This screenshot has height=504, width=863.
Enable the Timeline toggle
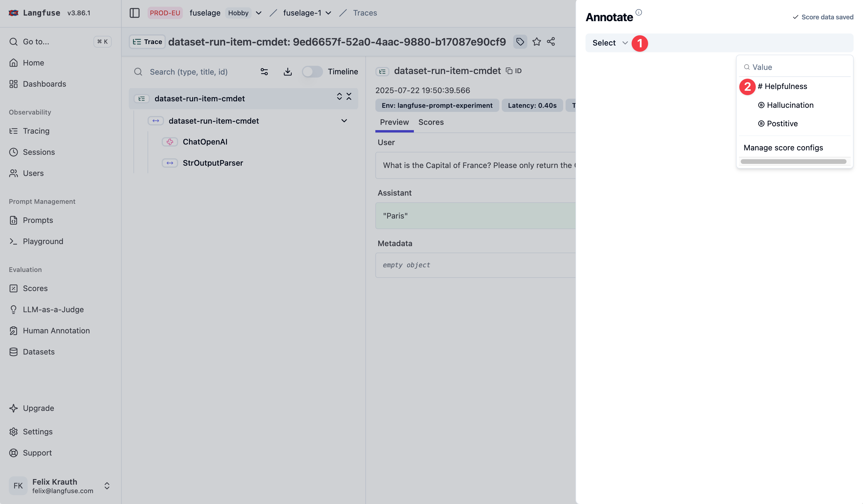point(312,71)
